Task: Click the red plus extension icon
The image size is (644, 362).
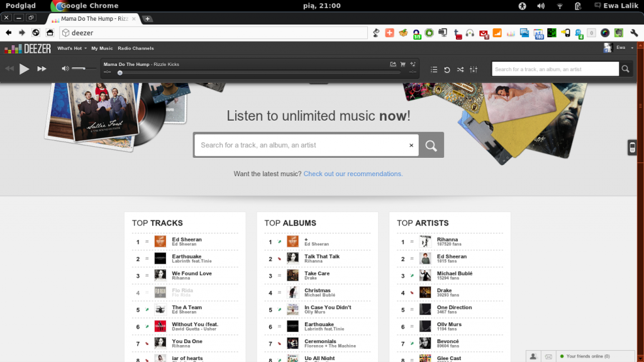Action: pyautogui.click(x=389, y=33)
